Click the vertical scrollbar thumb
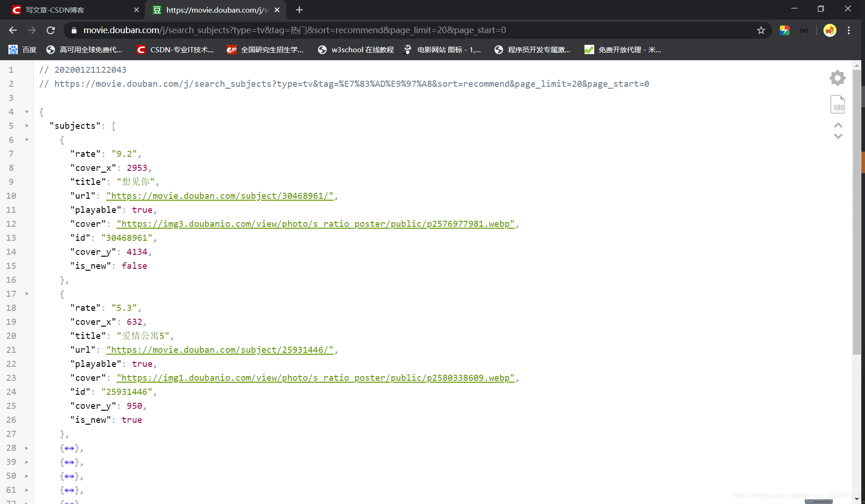Viewport: 865px width, 504px height. pyautogui.click(x=857, y=212)
